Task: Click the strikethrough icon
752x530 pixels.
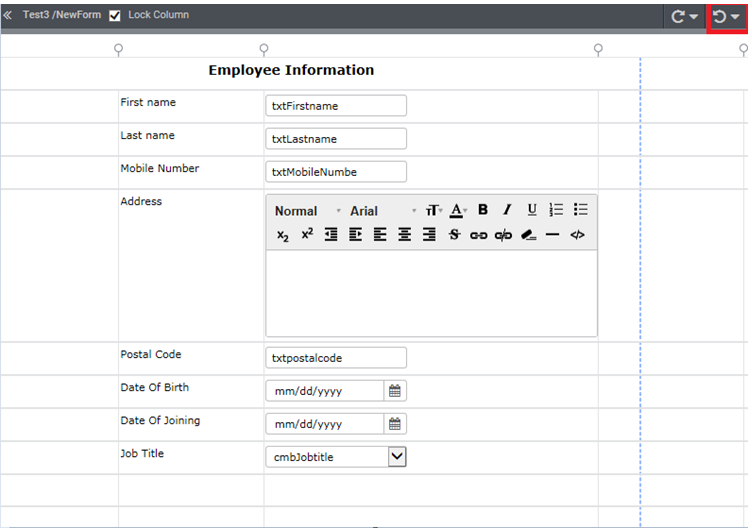Action: coord(454,235)
